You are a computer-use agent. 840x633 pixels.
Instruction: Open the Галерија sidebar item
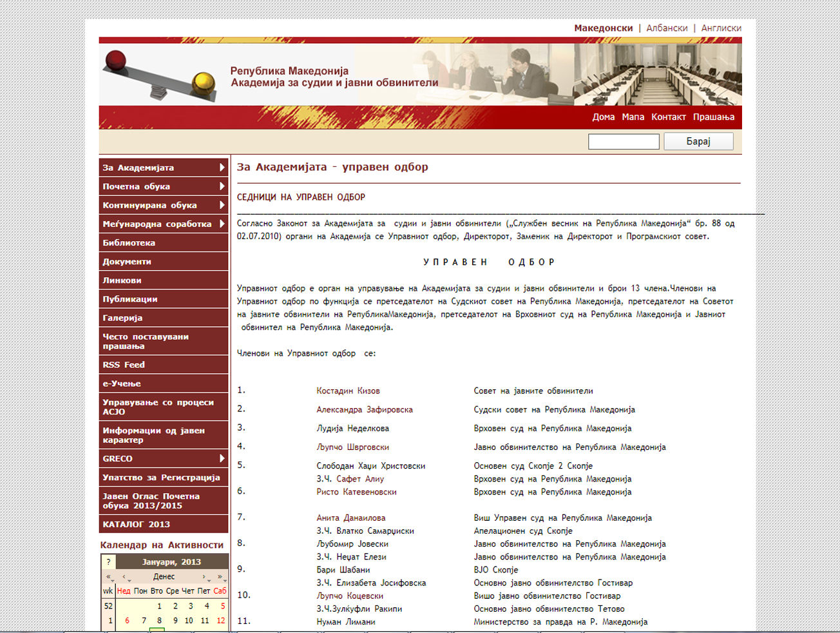(x=122, y=318)
